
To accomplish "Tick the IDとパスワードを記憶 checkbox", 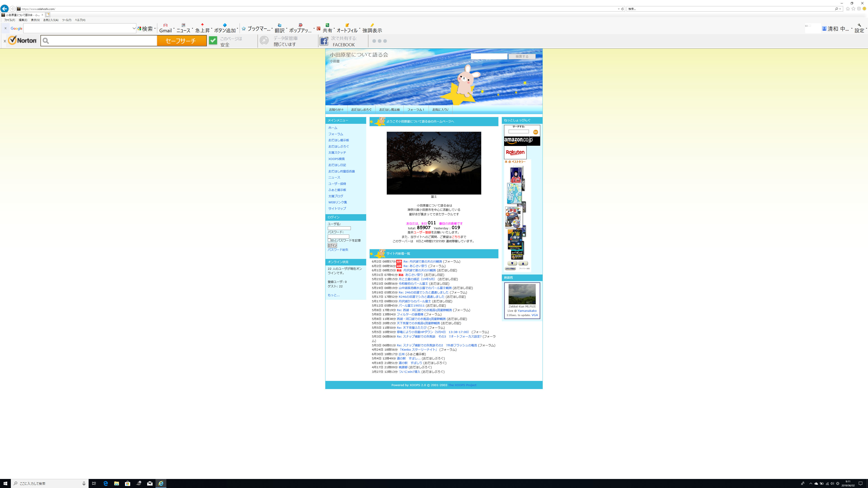I will coord(329,240).
